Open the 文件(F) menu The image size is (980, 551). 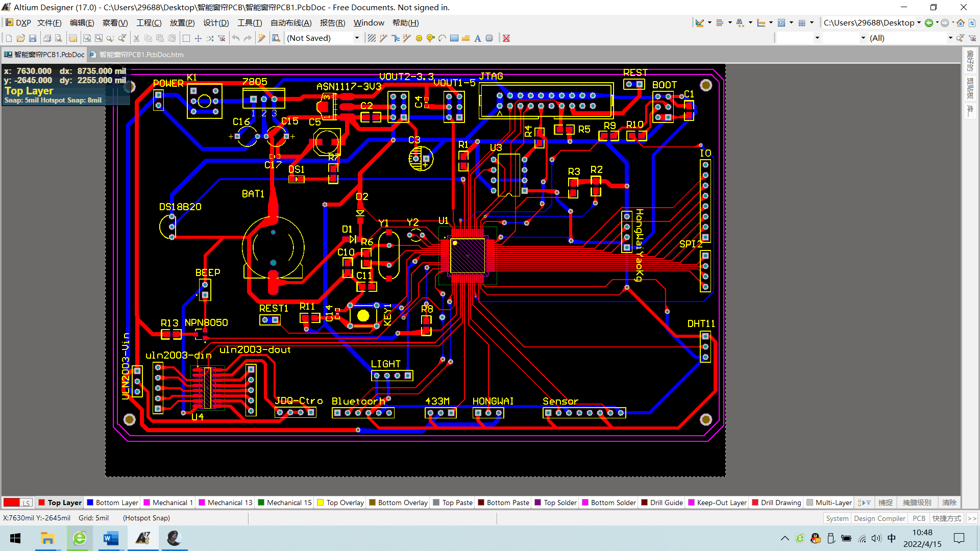click(x=49, y=22)
